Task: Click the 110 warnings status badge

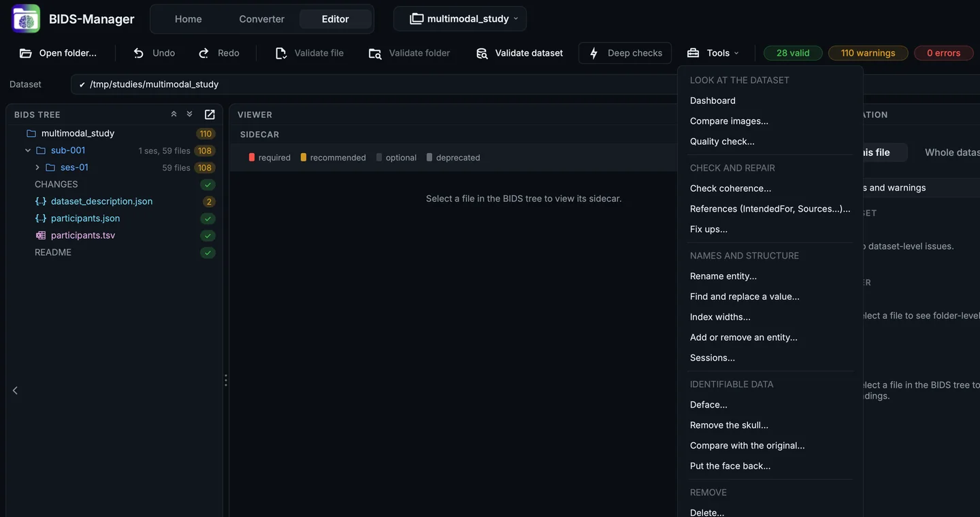Action: tap(868, 53)
